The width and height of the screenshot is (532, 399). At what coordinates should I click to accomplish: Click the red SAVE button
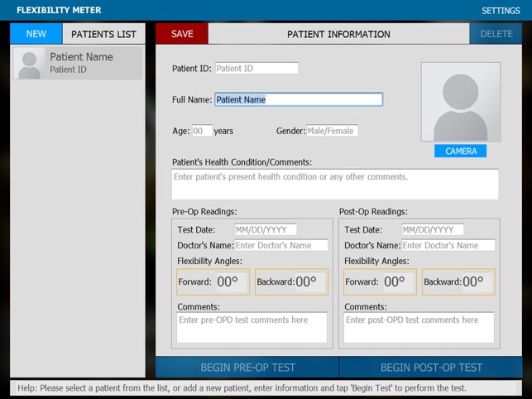pyautogui.click(x=182, y=34)
